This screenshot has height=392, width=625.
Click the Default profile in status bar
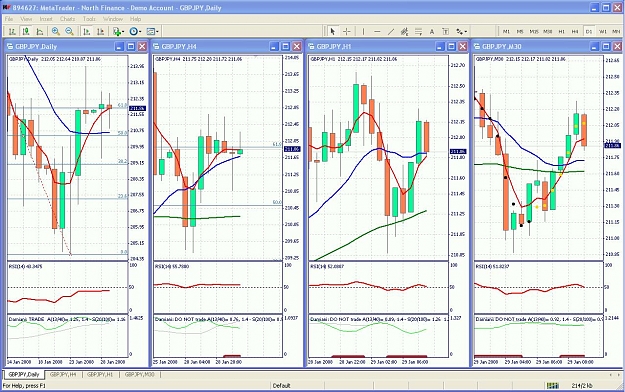pos(281,386)
